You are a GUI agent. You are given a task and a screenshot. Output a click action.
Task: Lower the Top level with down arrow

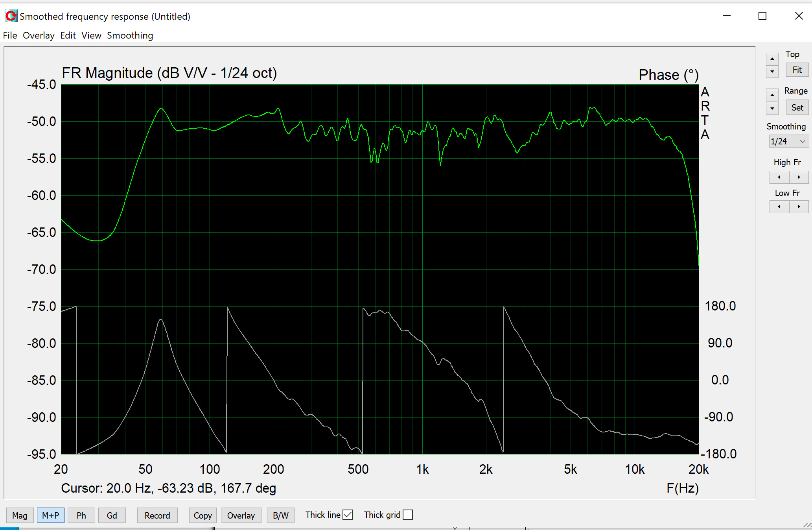772,72
